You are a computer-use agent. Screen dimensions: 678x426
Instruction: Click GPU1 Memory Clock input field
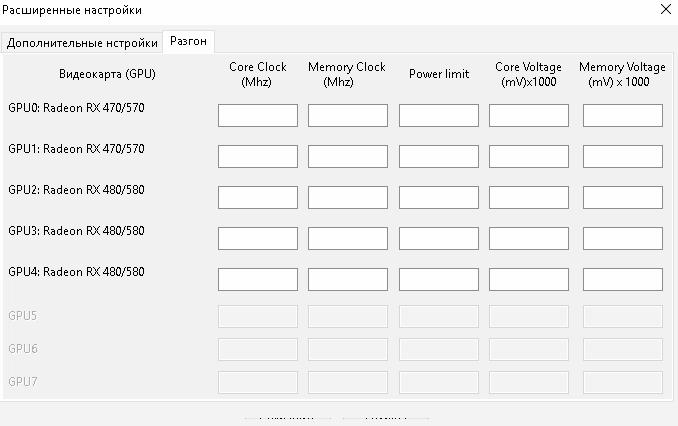click(347, 157)
